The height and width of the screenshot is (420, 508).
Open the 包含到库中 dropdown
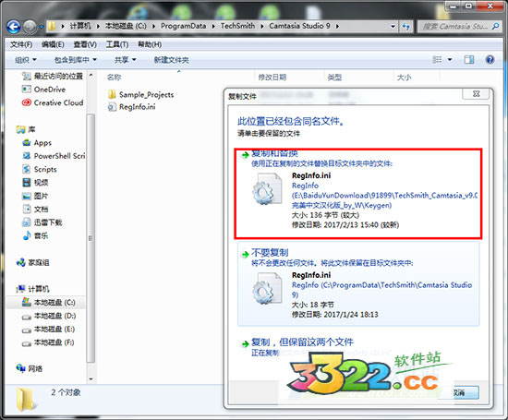[x=76, y=60]
